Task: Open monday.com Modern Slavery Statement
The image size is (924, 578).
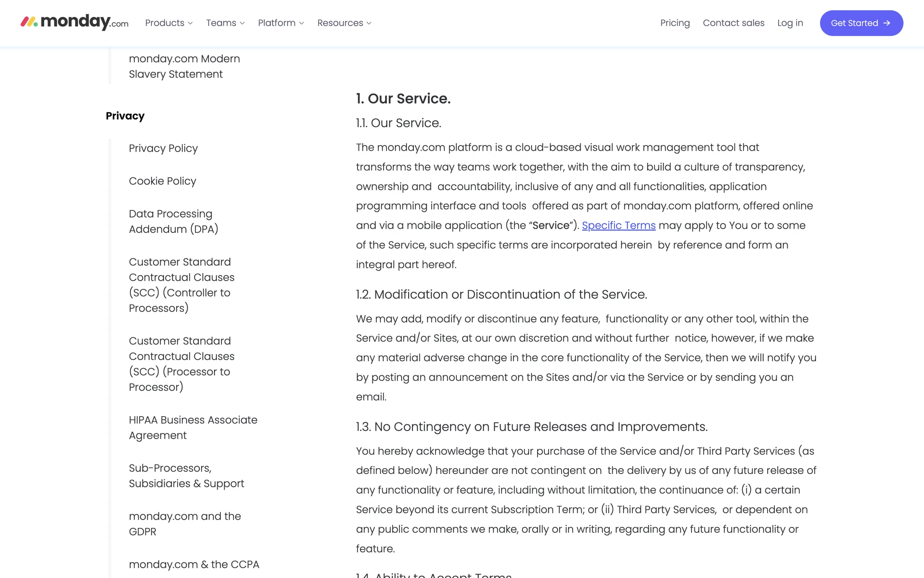Action: point(184,66)
